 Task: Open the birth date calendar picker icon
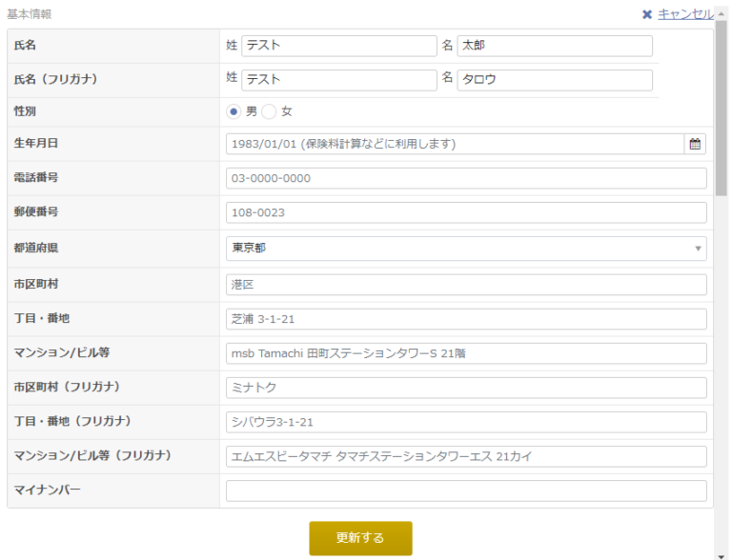(x=695, y=144)
